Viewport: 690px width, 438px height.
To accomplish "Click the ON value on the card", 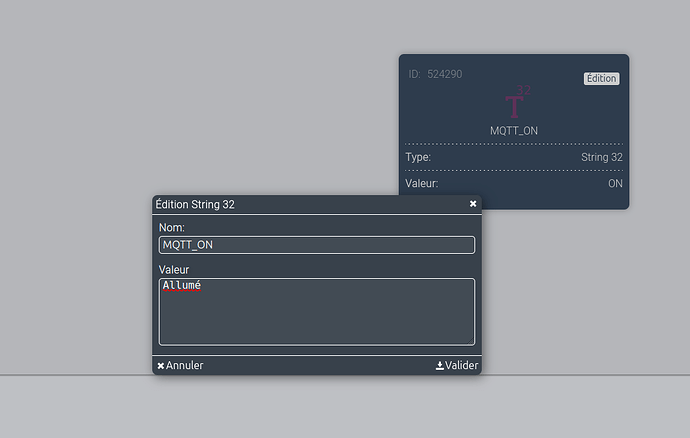I will click(x=615, y=184).
